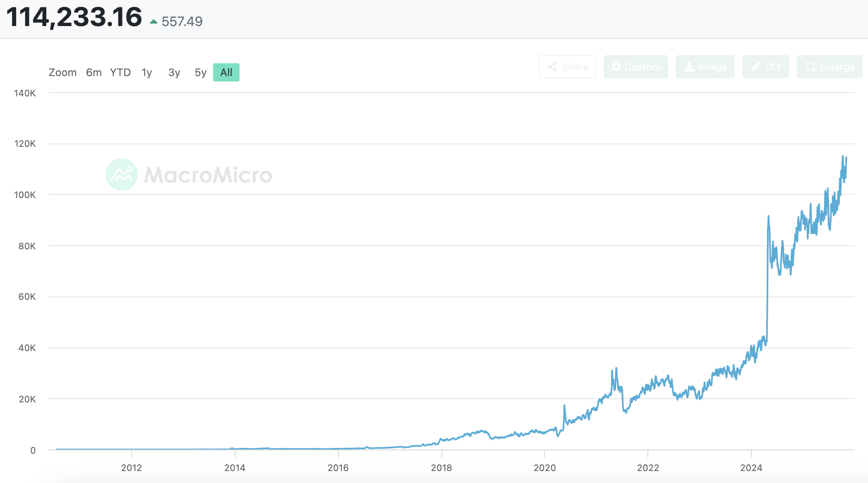Click the chart line peak near 2025
The height and width of the screenshot is (483, 868).
coord(843,157)
